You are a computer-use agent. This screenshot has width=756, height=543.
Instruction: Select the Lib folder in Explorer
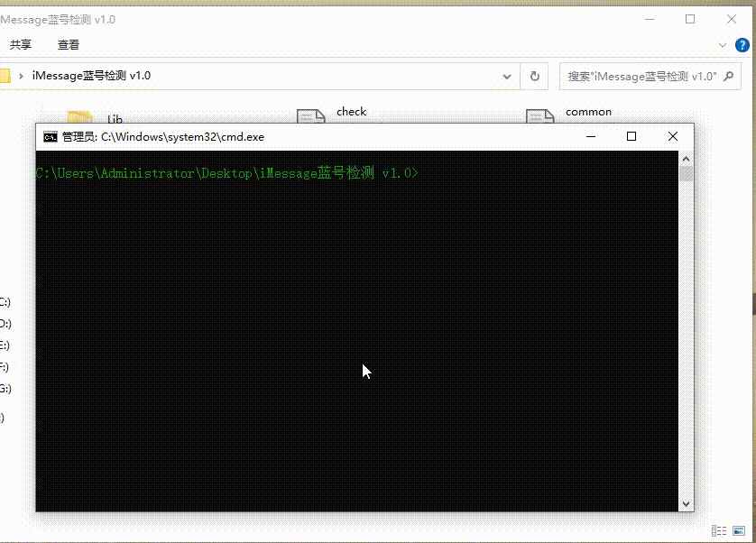115,119
